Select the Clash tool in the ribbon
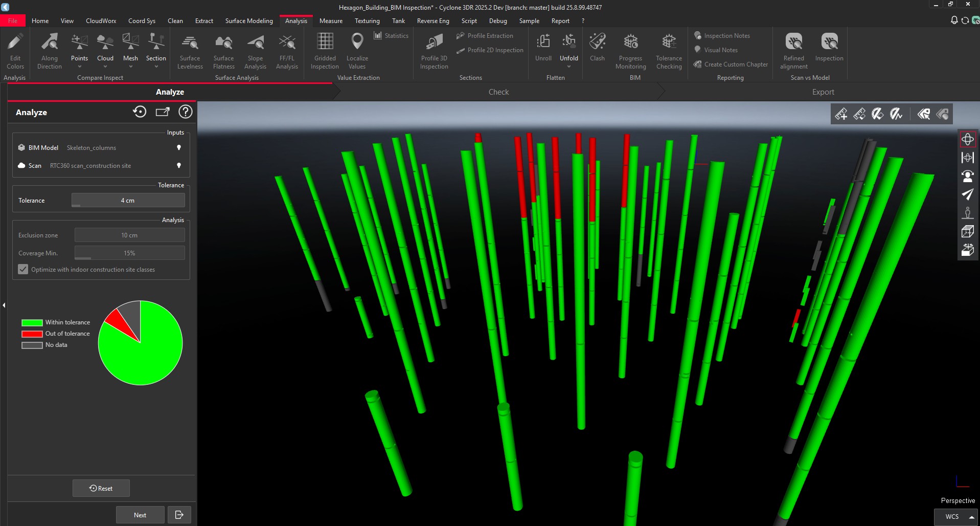This screenshot has width=980, height=526. [597, 49]
